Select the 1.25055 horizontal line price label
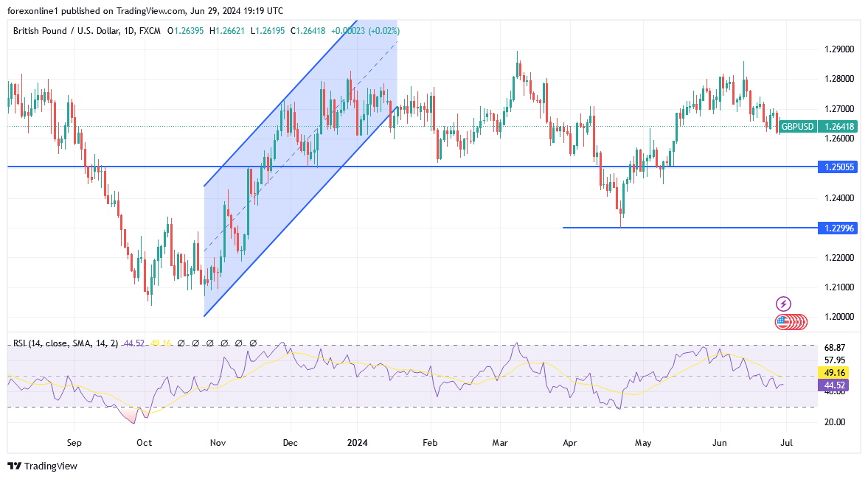 [x=838, y=167]
